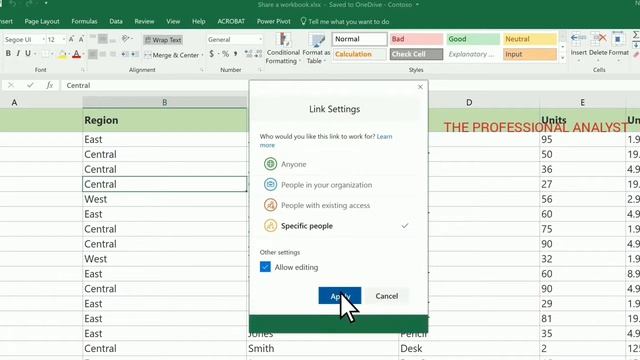The image size is (640, 360).
Task: Click the Cancel button
Action: [387, 296]
